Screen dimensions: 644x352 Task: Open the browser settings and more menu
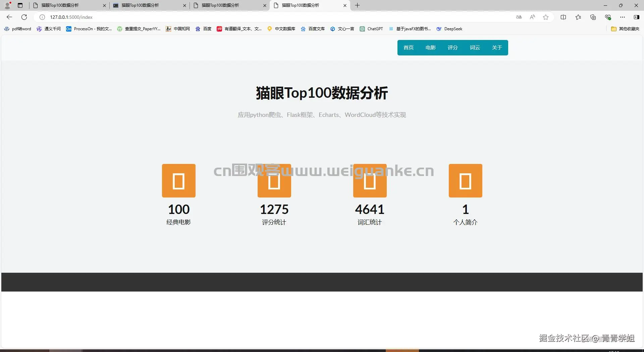pyautogui.click(x=623, y=17)
